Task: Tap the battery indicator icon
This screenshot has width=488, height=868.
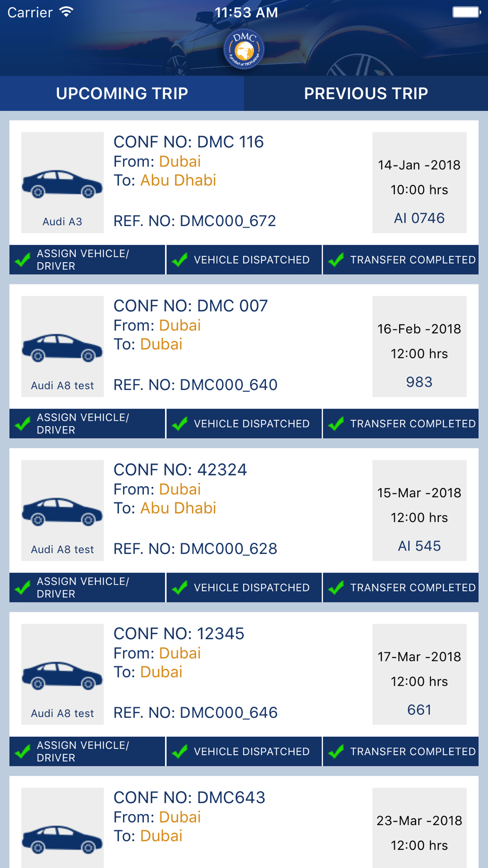Action: (x=466, y=12)
